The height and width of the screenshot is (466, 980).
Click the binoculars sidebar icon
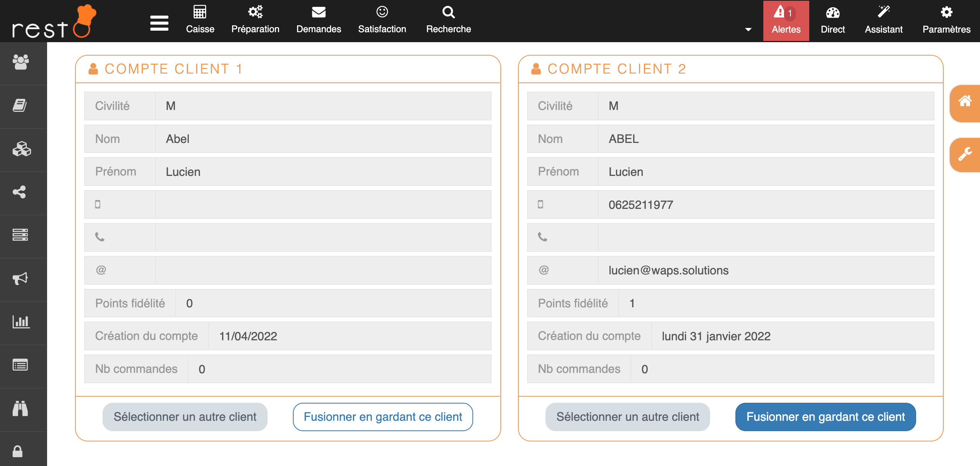click(x=20, y=408)
